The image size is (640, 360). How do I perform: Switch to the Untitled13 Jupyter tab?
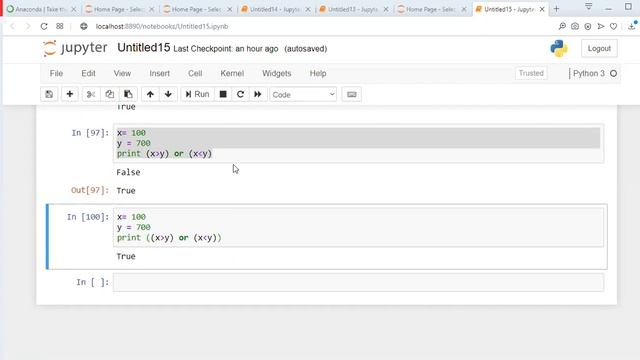(x=353, y=9)
